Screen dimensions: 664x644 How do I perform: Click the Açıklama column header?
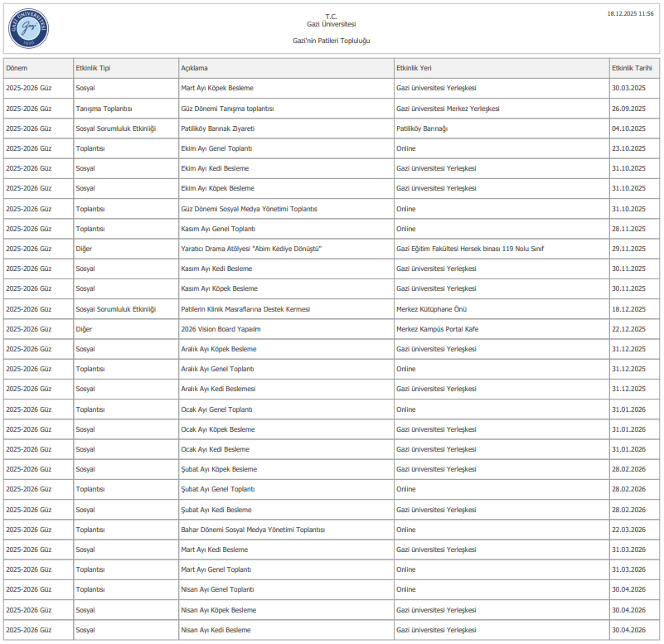coord(195,68)
